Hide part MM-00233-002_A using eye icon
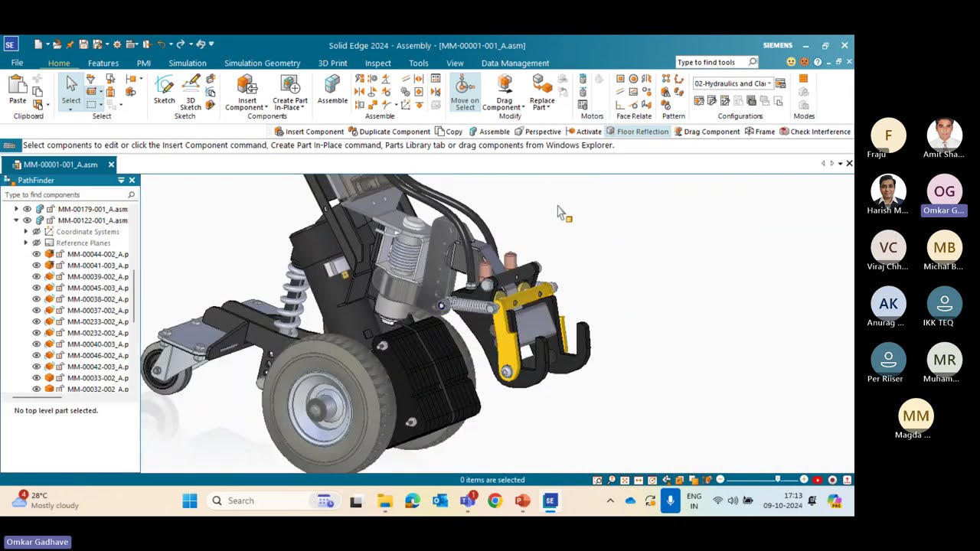 click(36, 321)
